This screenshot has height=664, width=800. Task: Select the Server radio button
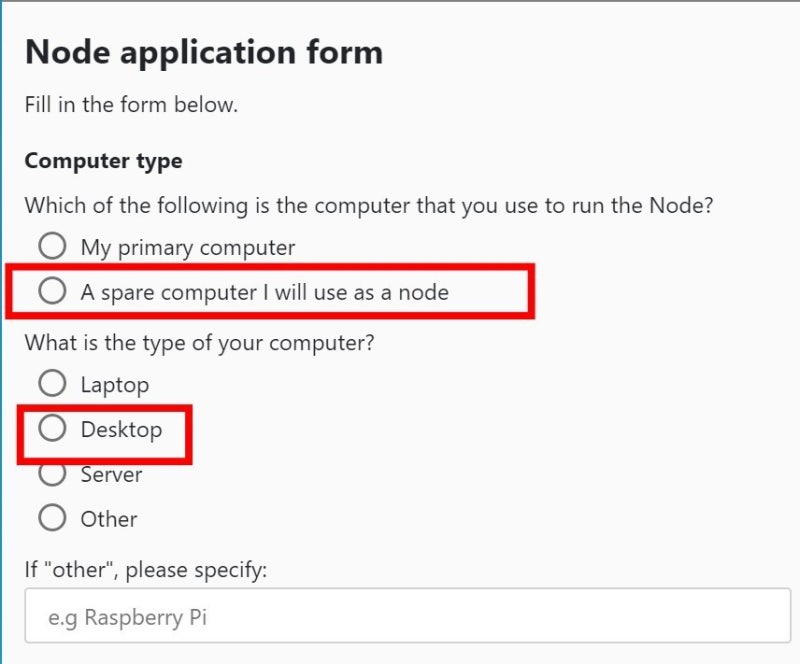[x=52, y=474]
